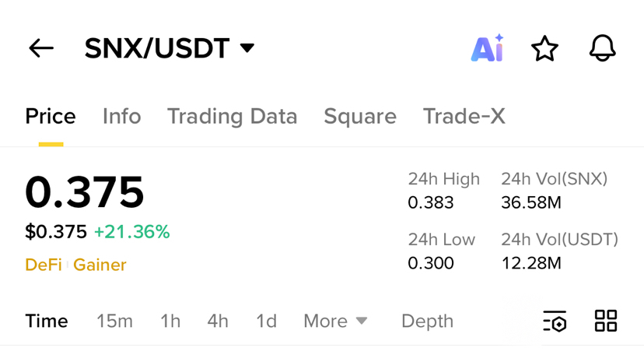Expand the SNX/USDT pair selector
The image size is (644, 362).
[170, 48]
